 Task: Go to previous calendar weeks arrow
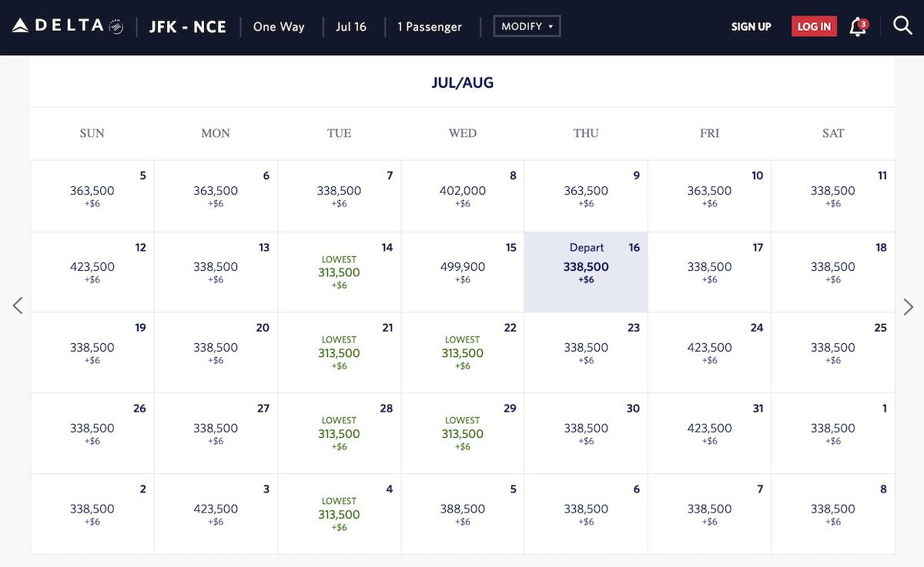18,305
